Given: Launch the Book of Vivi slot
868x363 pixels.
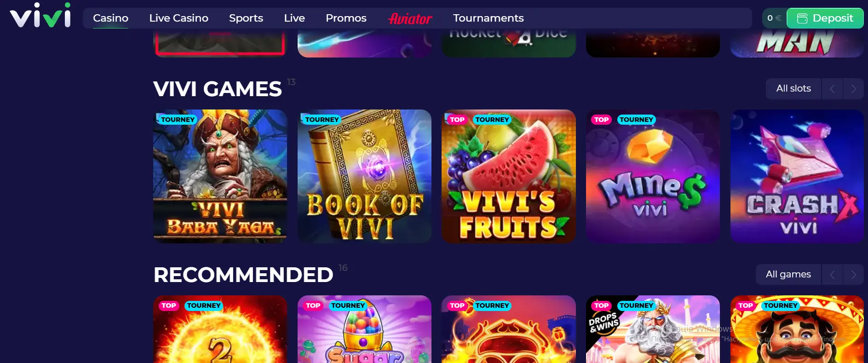Looking at the screenshot, I should (x=364, y=176).
